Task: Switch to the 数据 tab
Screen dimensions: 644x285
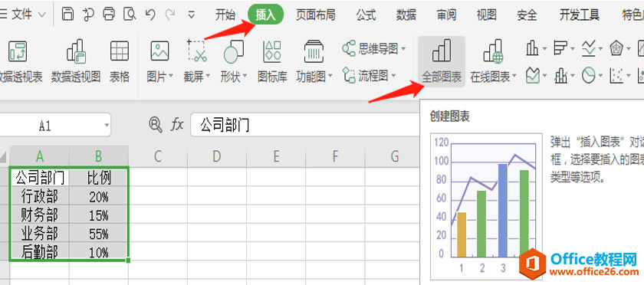Action: click(406, 15)
